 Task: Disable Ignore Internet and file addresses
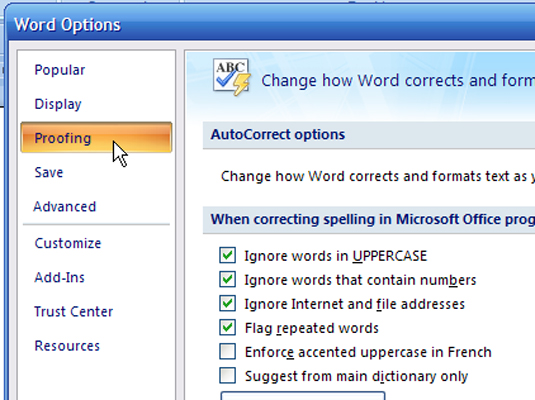pos(228,303)
